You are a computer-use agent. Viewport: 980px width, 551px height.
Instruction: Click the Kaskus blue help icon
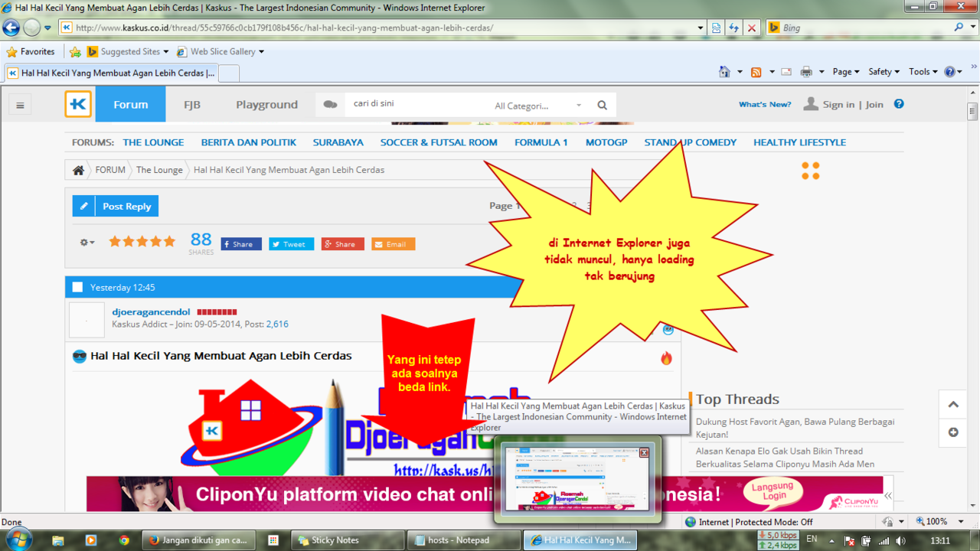[x=899, y=104]
